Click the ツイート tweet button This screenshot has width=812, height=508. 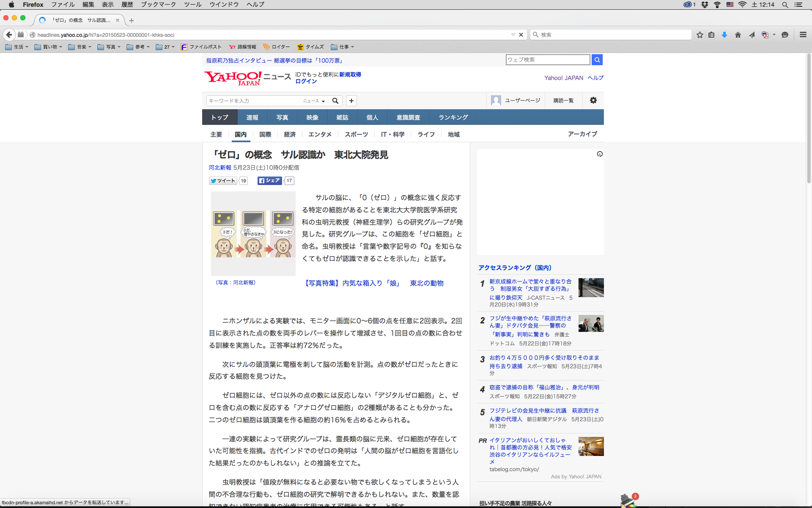pyautogui.click(x=223, y=181)
